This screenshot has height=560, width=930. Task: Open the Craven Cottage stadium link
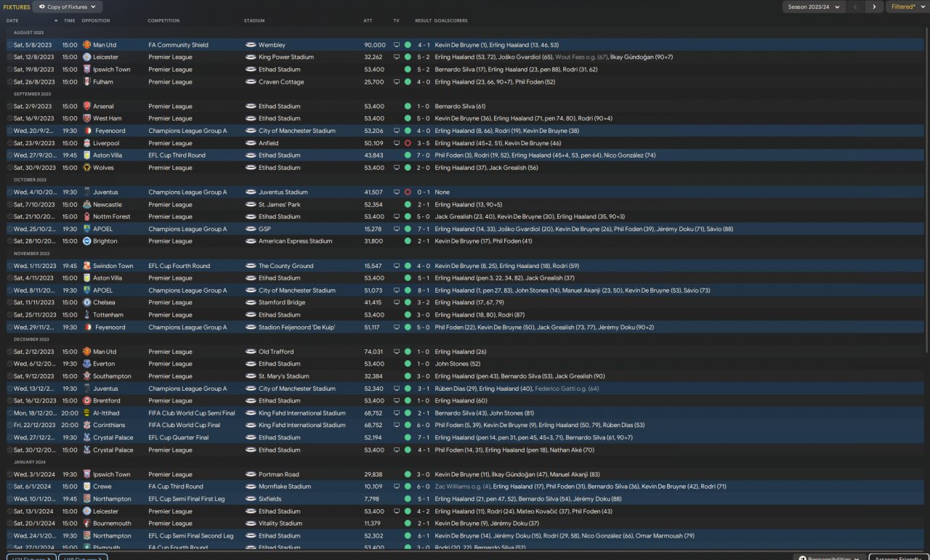click(281, 82)
